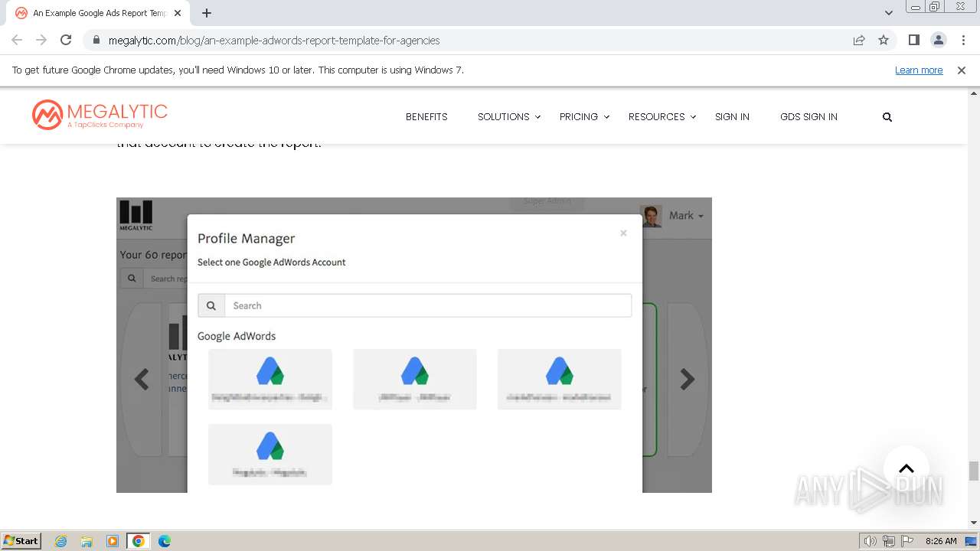Open the Windows Start menu
980x551 pixels.
[x=21, y=541]
